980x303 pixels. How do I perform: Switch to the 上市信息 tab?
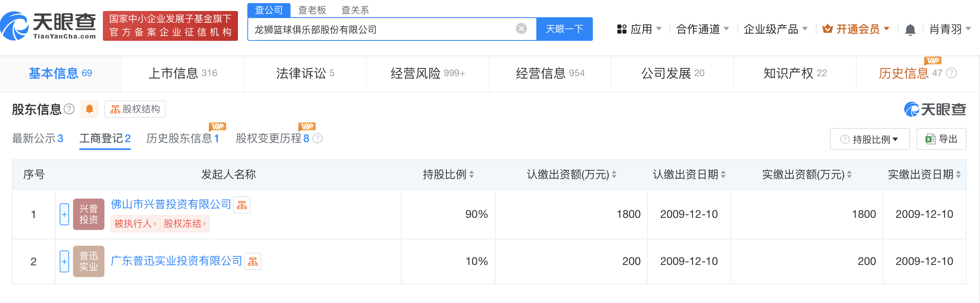[183, 73]
